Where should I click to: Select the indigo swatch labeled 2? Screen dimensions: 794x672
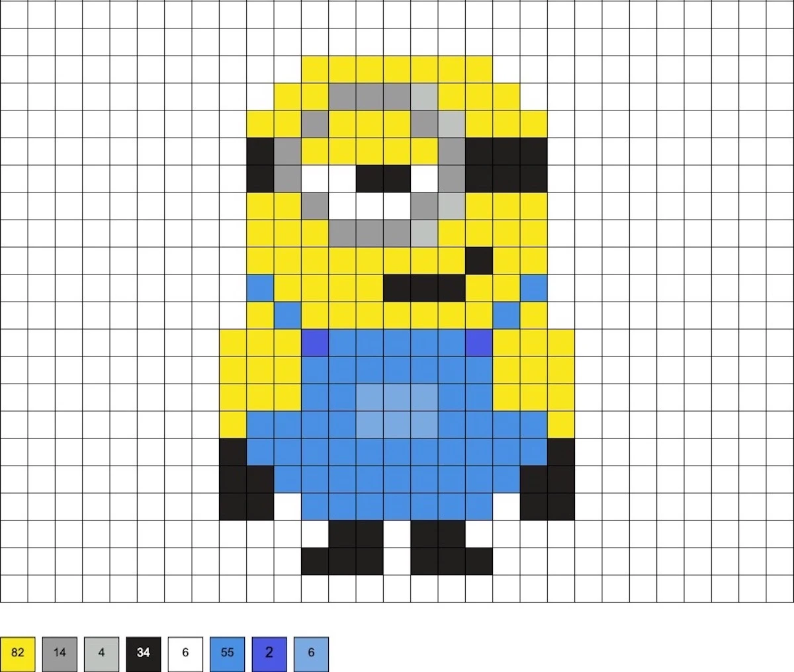click(x=269, y=653)
